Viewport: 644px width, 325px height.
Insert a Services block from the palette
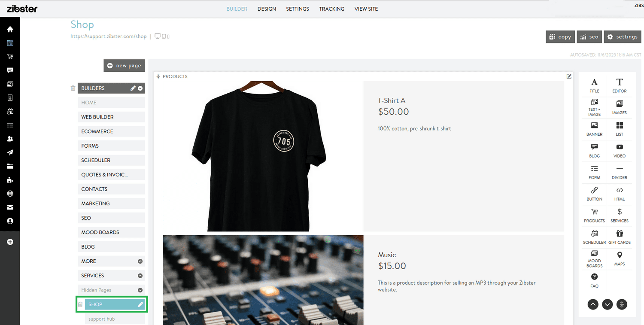[x=620, y=216]
